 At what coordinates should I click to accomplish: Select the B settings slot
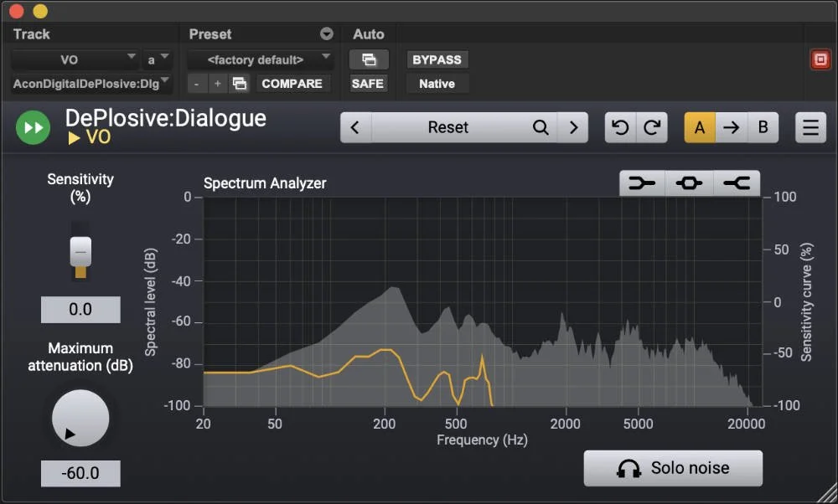[763, 127]
